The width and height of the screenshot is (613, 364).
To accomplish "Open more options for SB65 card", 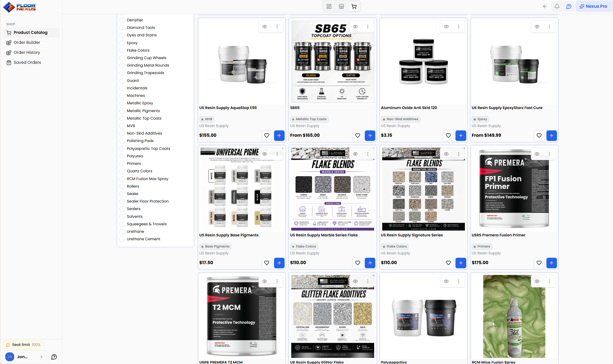I will [x=368, y=27].
